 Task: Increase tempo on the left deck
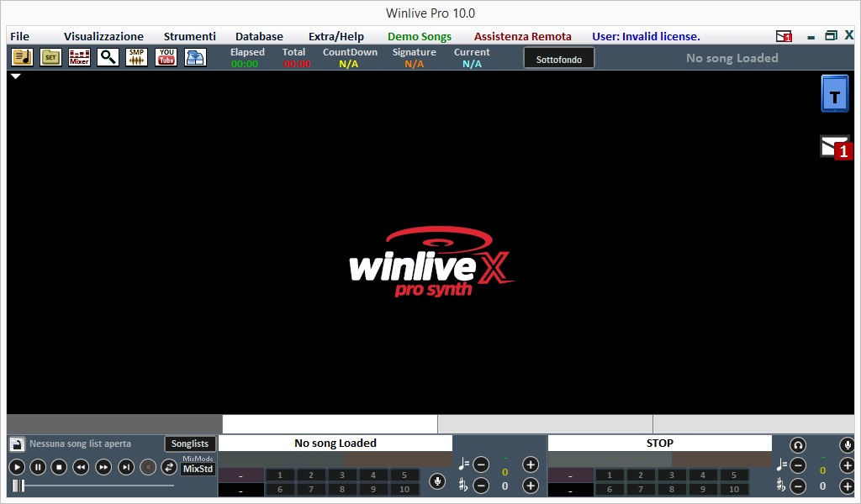click(x=530, y=465)
